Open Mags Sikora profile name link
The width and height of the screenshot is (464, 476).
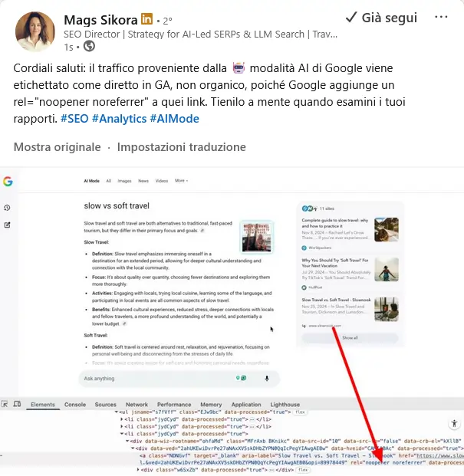100,21
